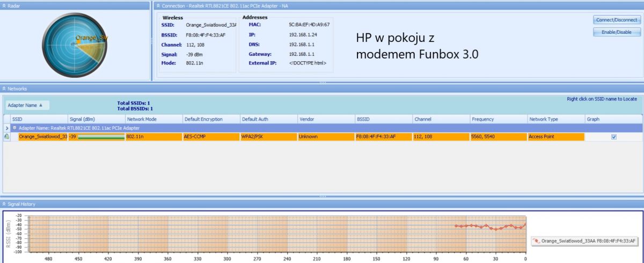Select the 802.11n network mode cell

(x=153, y=137)
